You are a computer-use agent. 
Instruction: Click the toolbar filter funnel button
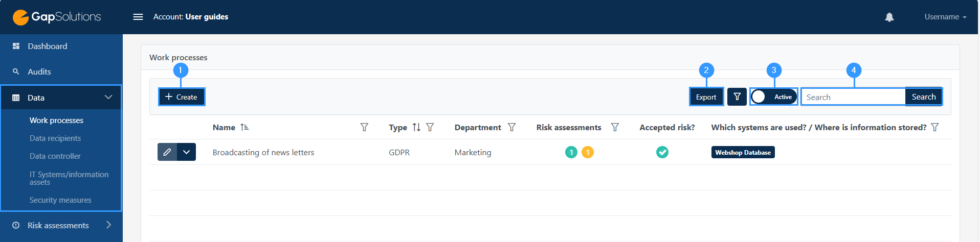(x=737, y=96)
